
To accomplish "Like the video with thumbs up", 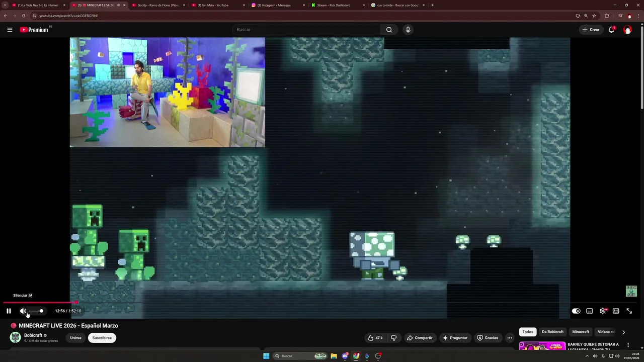I will pyautogui.click(x=375, y=338).
